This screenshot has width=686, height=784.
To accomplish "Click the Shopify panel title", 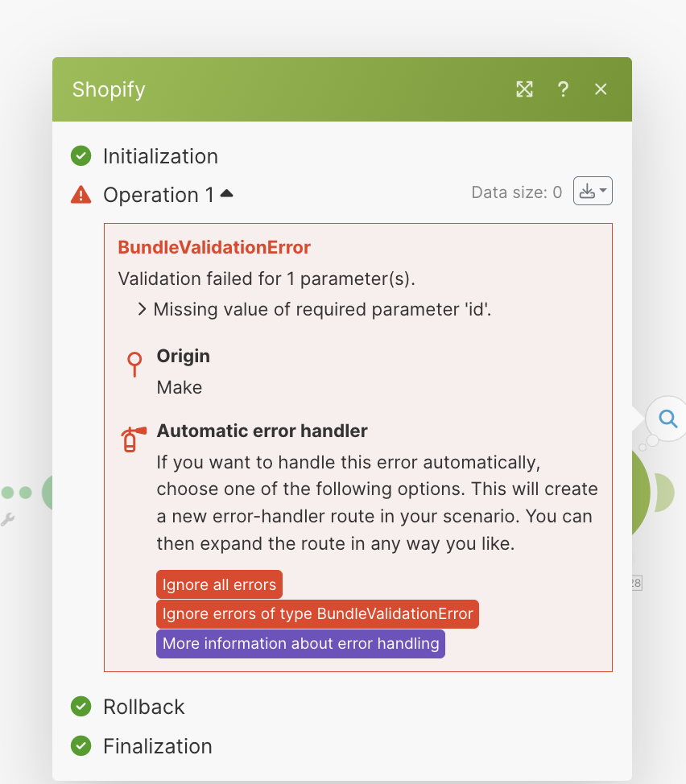I will (x=109, y=90).
